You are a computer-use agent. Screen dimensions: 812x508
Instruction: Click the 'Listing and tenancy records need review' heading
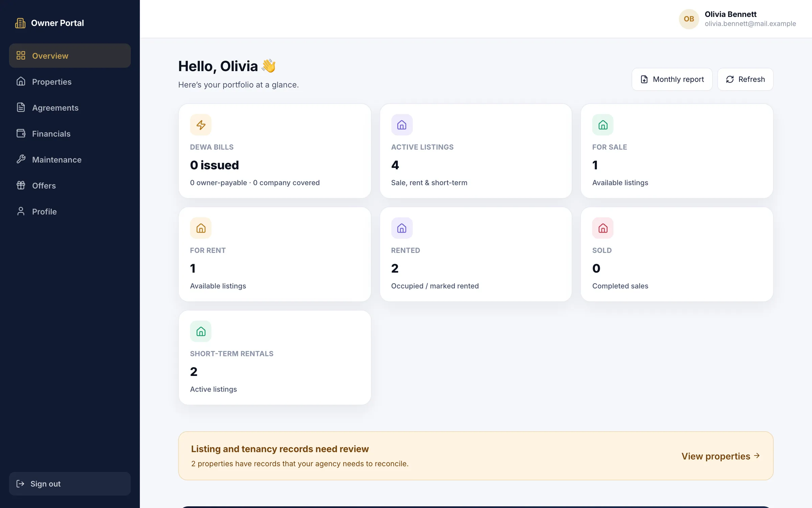280,449
